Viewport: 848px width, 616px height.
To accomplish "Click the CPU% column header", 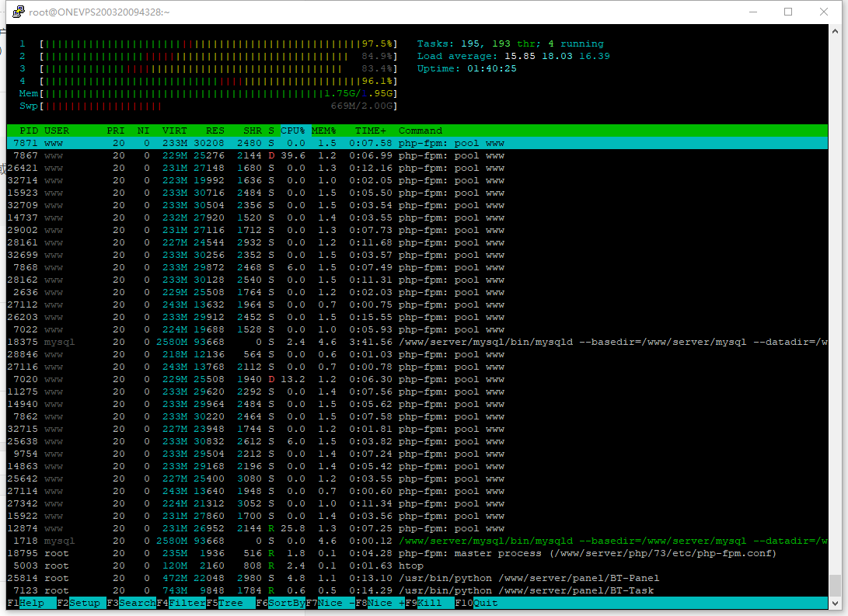I will 292,131.
